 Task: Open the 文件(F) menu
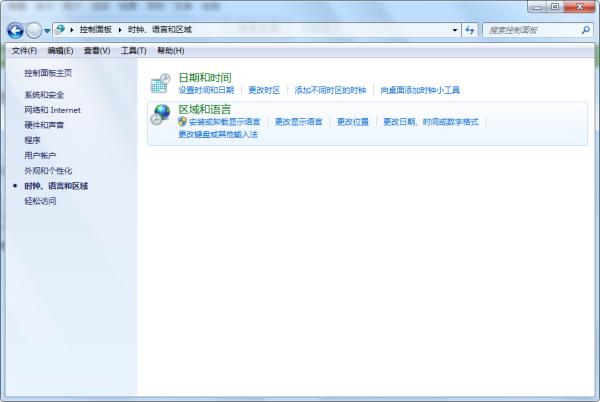tap(24, 50)
